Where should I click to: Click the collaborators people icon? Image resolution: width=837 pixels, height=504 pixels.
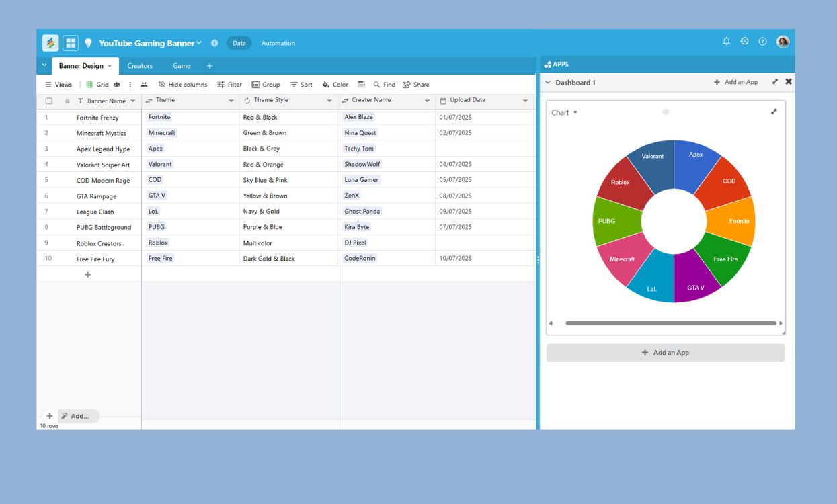(144, 85)
